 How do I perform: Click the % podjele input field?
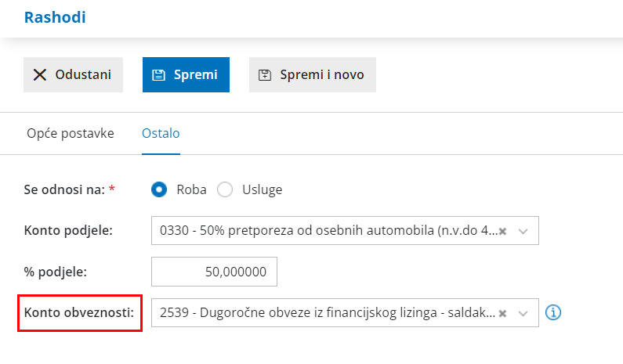coord(214,272)
